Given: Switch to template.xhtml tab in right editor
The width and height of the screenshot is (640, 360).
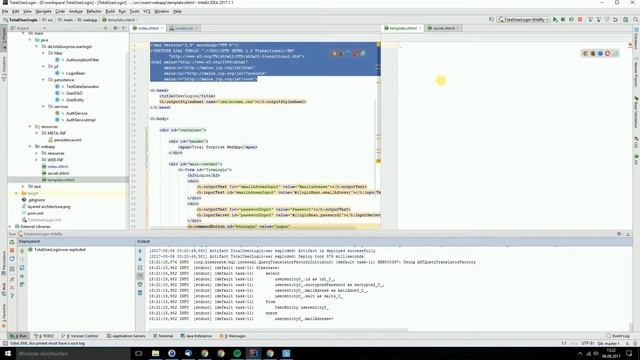Looking at the screenshot, I should 403,28.
